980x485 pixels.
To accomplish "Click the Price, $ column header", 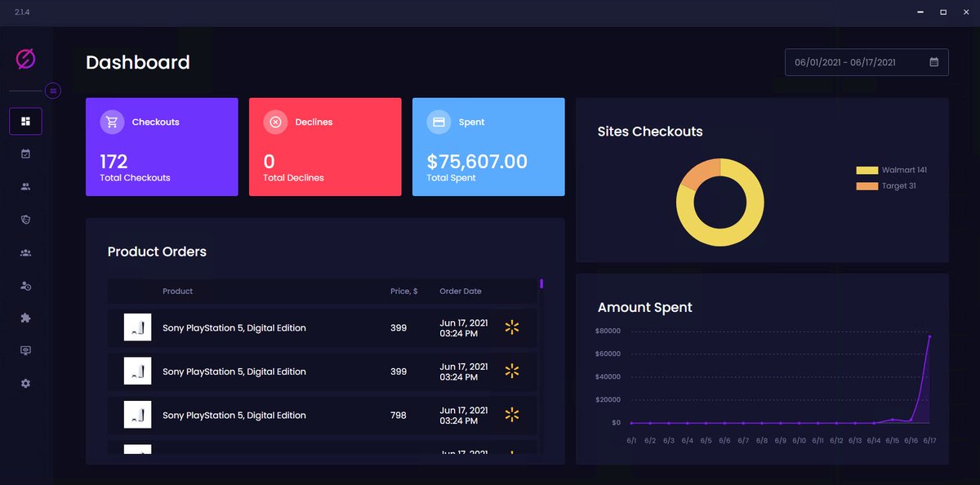I will 404,291.
